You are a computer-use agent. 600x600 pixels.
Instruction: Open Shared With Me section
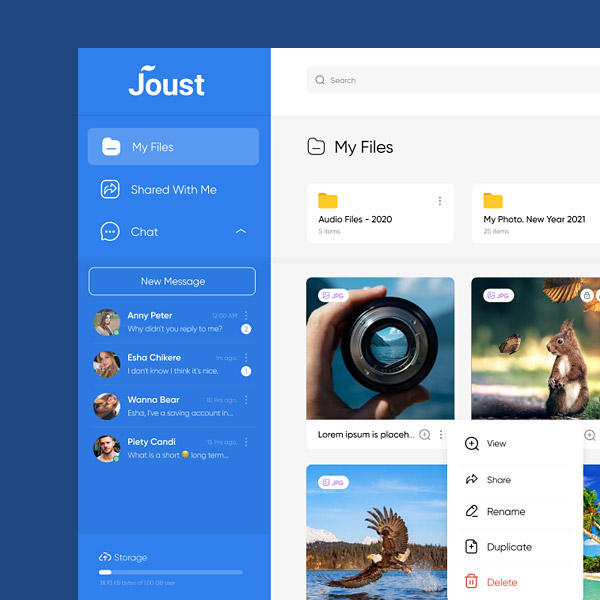click(173, 189)
